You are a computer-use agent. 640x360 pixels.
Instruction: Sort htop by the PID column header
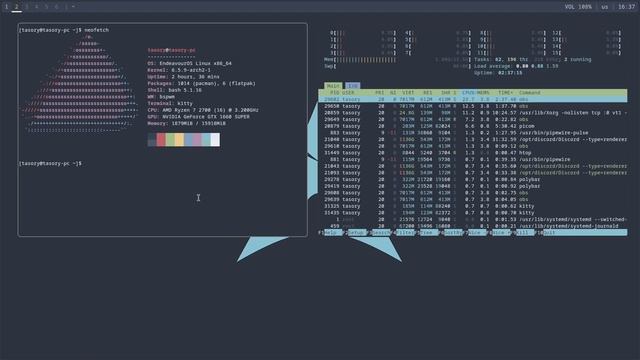(x=335, y=93)
